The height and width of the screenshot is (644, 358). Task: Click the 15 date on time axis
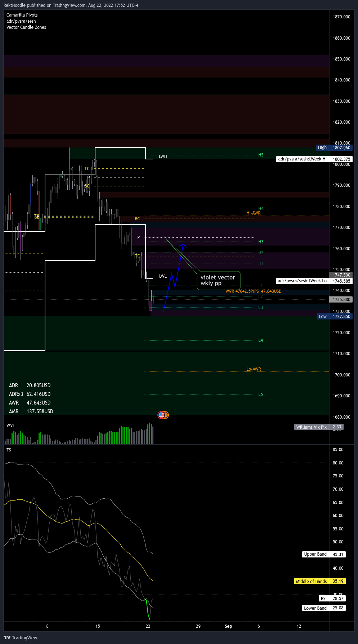point(98,626)
